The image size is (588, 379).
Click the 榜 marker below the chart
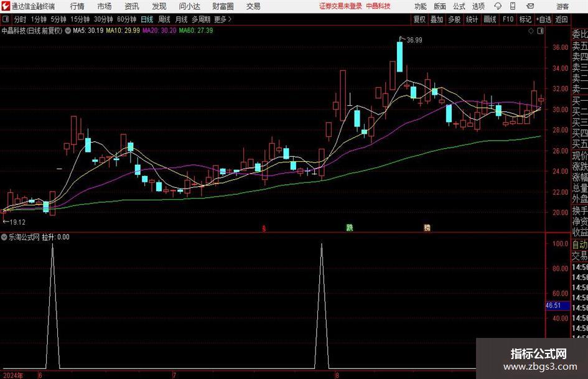click(x=427, y=227)
